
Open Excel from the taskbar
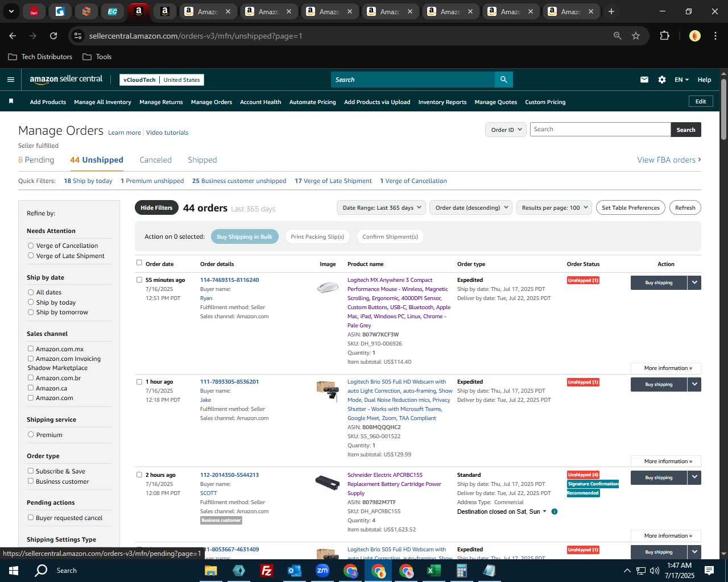(433, 571)
